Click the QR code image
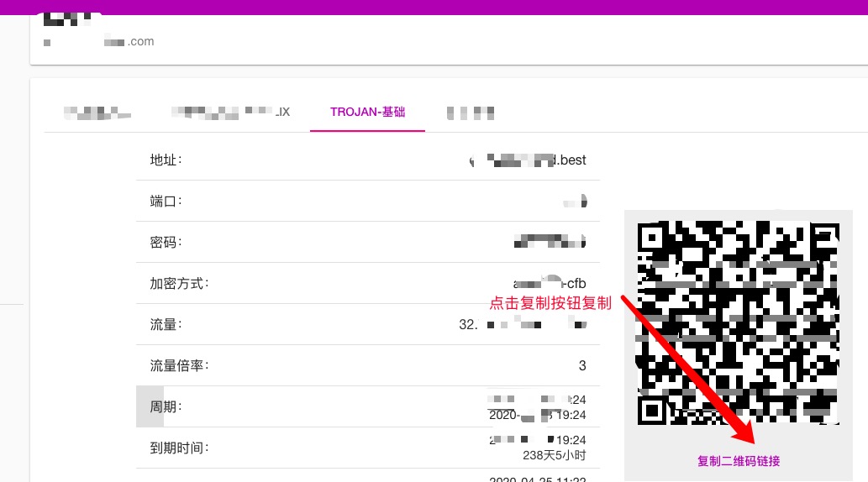This screenshot has width=868, height=482. (x=738, y=322)
